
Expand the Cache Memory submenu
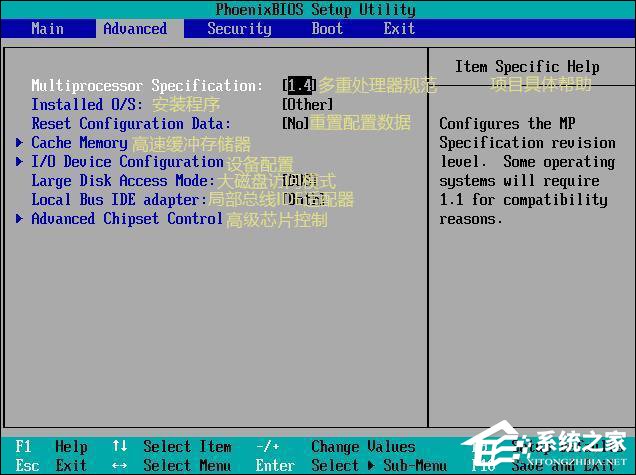pos(79,143)
